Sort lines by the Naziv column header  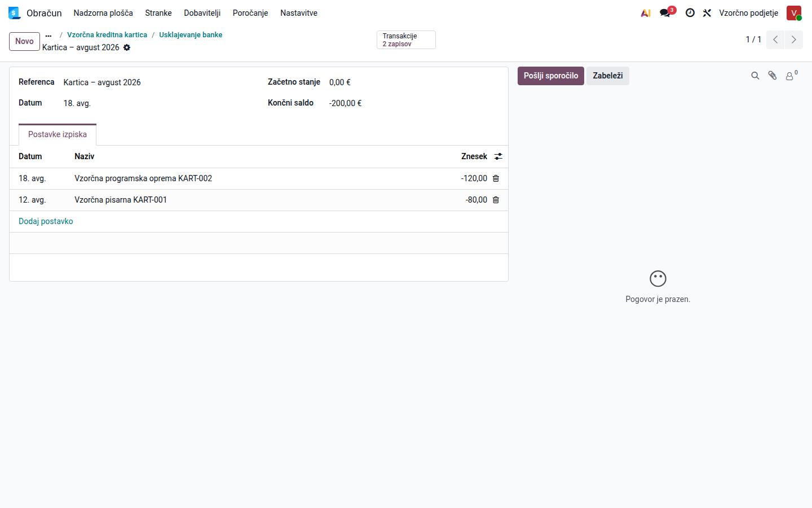coord(85,156)
